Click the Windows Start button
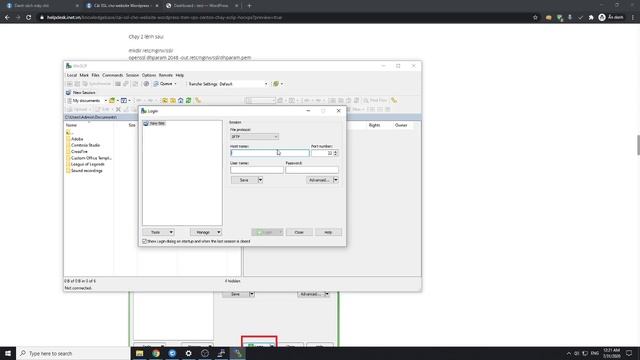Viewport: 640px width, 360px height. point(8,353)
